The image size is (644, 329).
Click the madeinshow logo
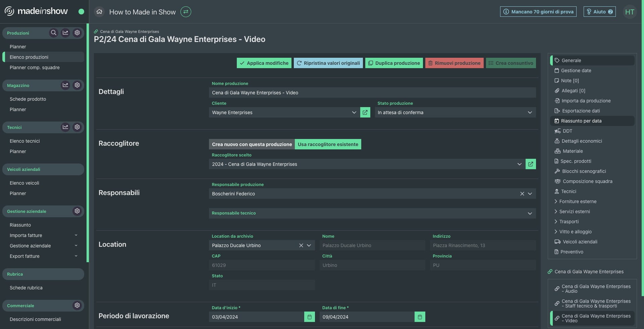click(36, 11)
